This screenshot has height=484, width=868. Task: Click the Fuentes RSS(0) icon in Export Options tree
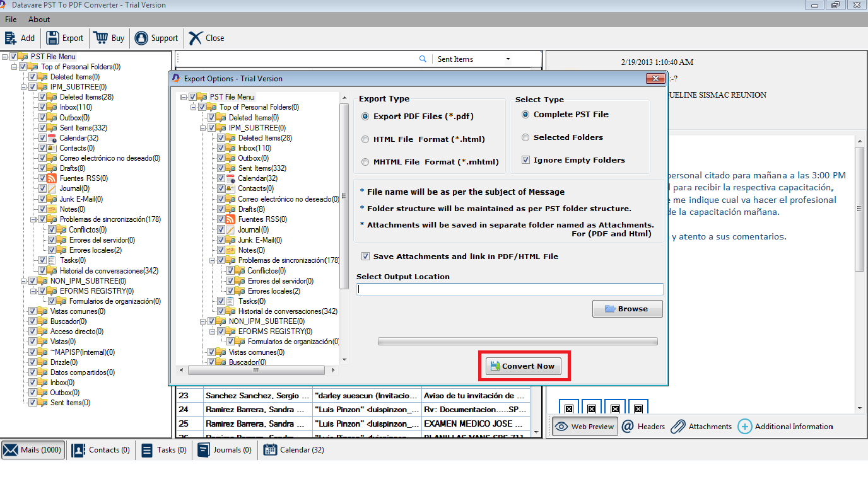[231, 219]
